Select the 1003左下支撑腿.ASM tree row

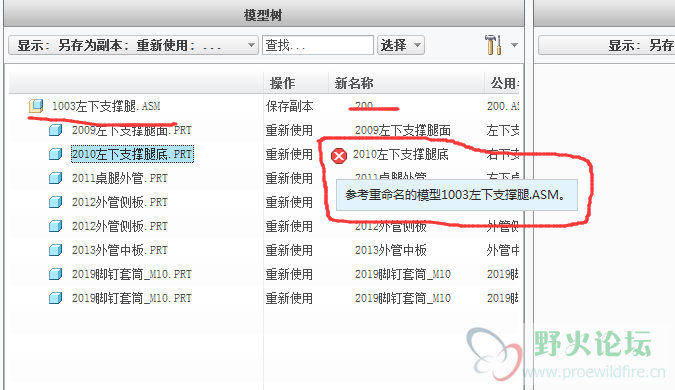(106, 106)
